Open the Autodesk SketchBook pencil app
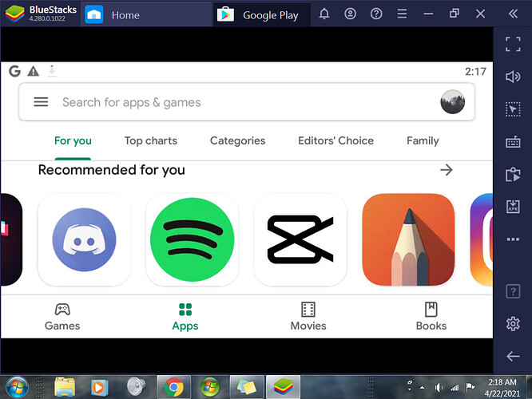The image size is (532, 399). [408, 239]
